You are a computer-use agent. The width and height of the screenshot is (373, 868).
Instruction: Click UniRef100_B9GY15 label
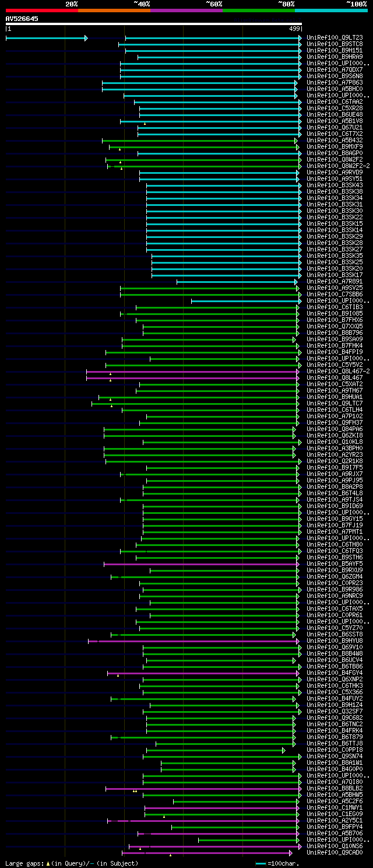pyautogui.click(x=335, y=519)
